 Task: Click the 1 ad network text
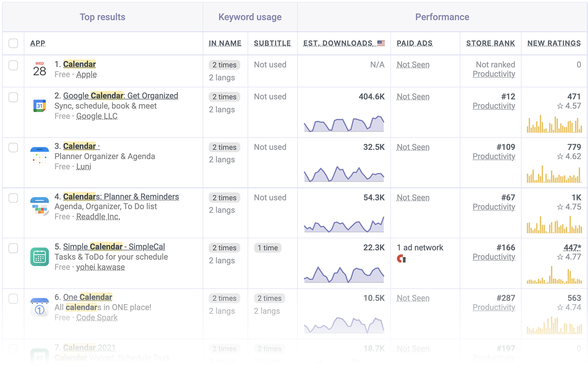pyautogui.click(x=420, y=248)
